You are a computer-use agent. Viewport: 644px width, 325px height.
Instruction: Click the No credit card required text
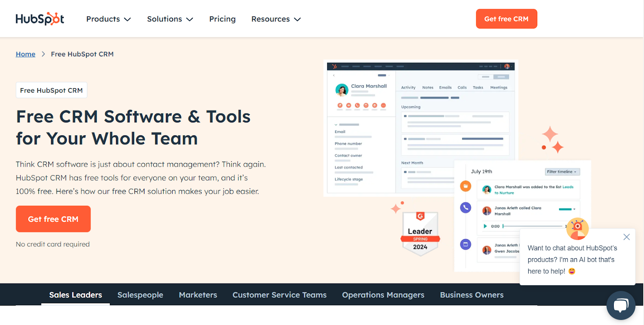tap(53, 244)
